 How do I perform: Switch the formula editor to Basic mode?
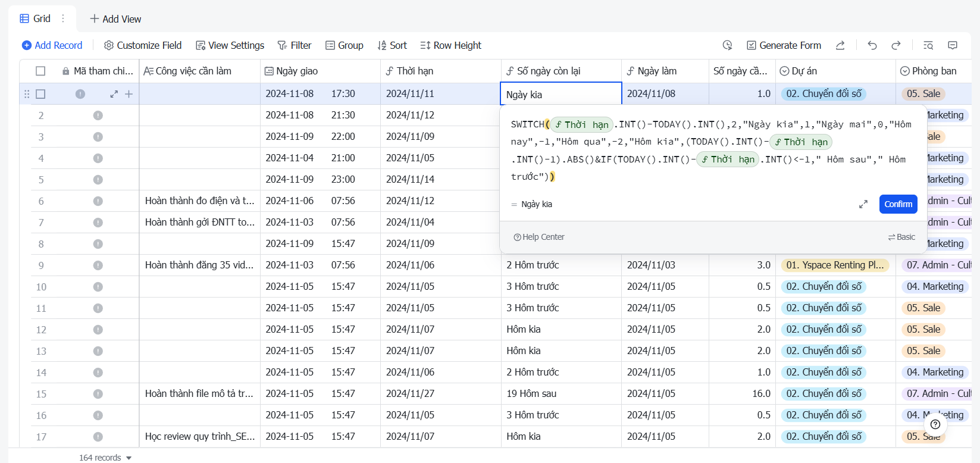coord(901,237)
